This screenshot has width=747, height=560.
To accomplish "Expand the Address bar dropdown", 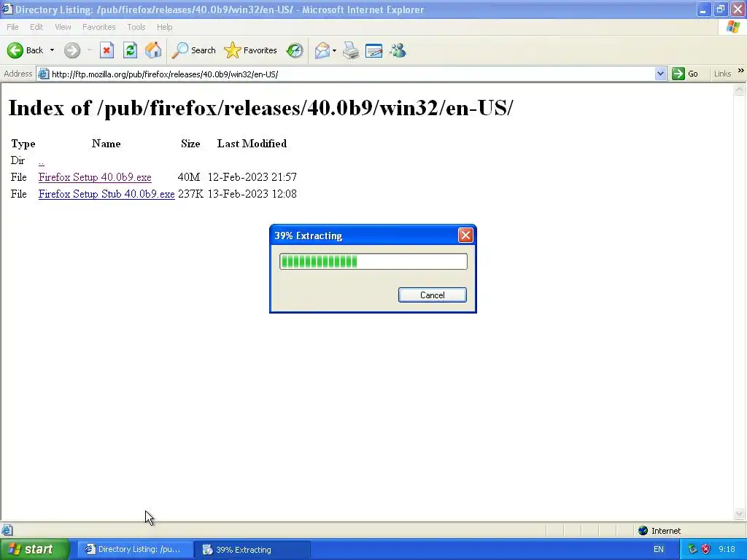I will coord(660,74).
